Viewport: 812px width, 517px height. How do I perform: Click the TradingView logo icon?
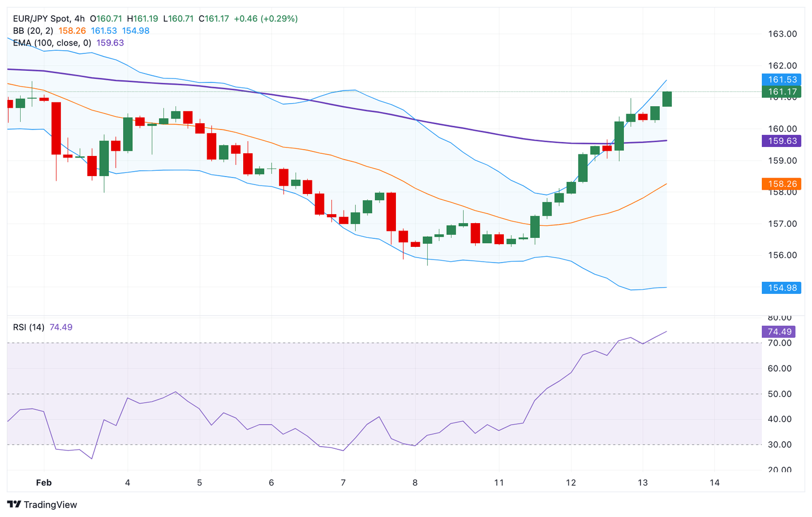(x=14, y=504)
